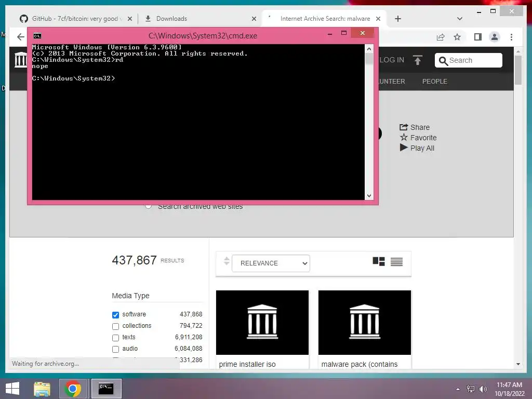The image size is (532, 399).
Task: Click prime installer iso thumbnail
Action: pos(262,322)
